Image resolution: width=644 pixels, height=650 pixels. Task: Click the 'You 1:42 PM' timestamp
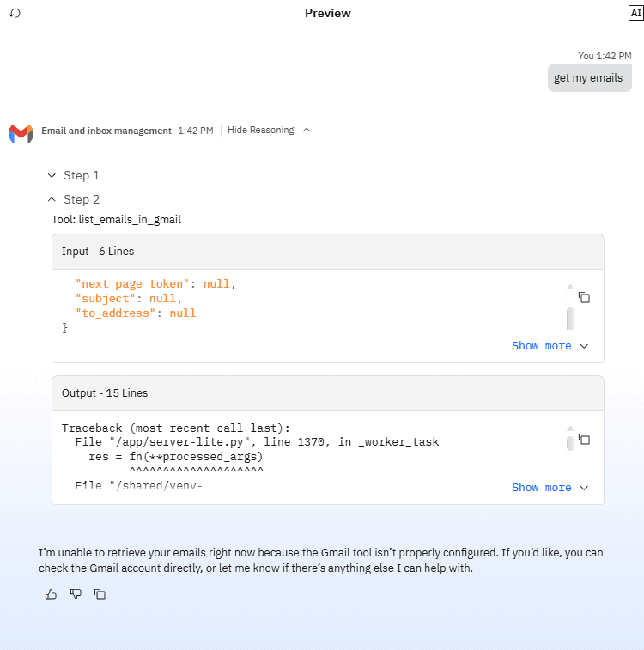605,56
